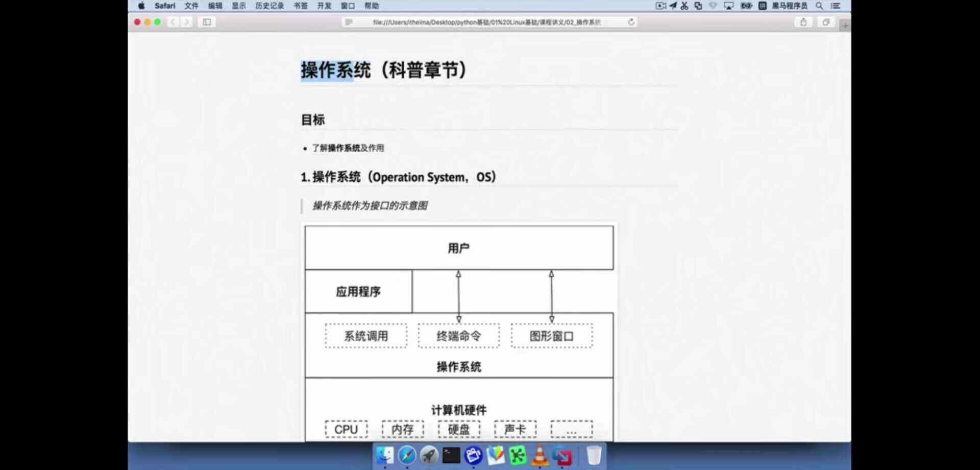Toggle the Safari sidebar
Image resolution: width=980 pixels, height=470 pixels.
[207, 22]
